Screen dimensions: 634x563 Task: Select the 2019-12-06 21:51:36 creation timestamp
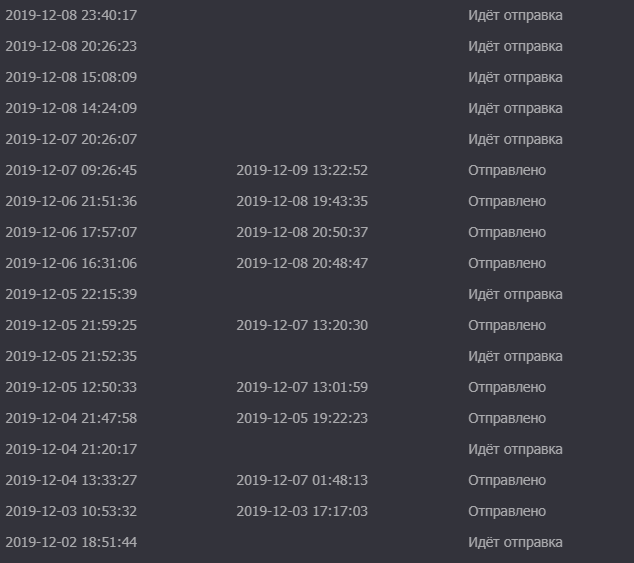coord(71,201)
